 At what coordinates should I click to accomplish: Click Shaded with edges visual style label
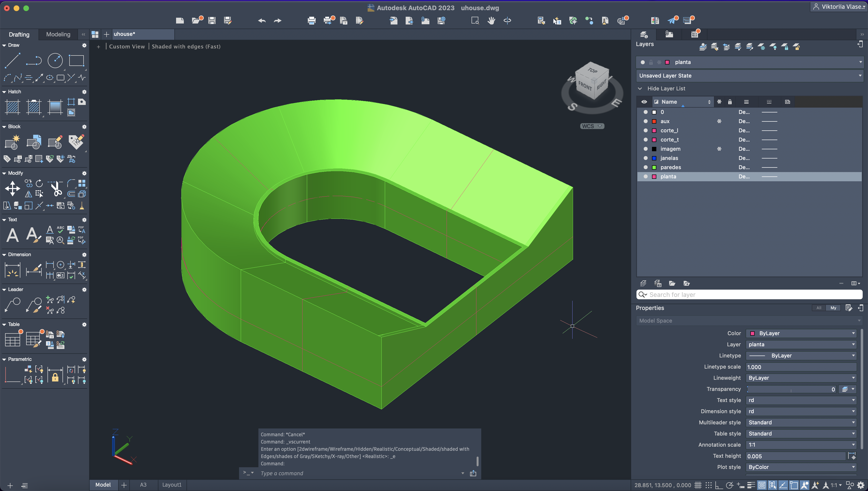click(x=186, y=47)
